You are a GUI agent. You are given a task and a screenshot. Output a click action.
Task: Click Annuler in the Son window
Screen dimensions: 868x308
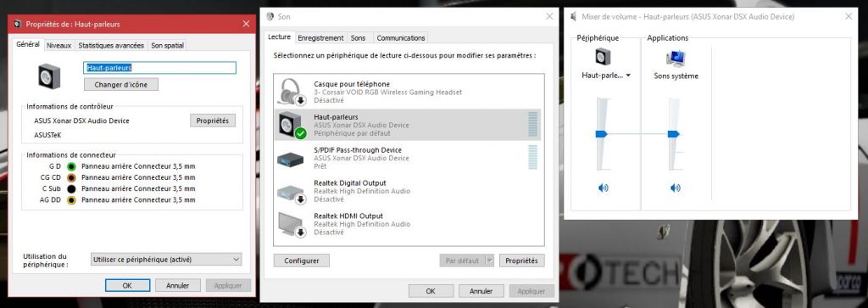pos(481,291)
